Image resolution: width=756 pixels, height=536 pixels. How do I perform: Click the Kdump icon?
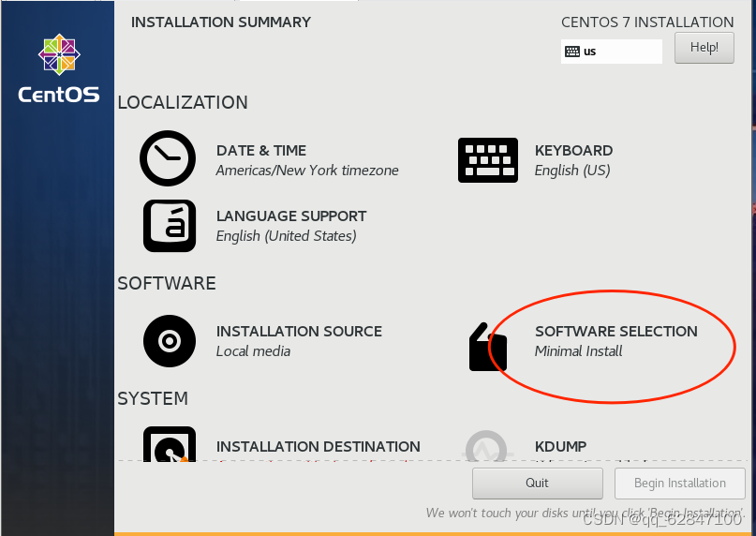tap(487, 446)
